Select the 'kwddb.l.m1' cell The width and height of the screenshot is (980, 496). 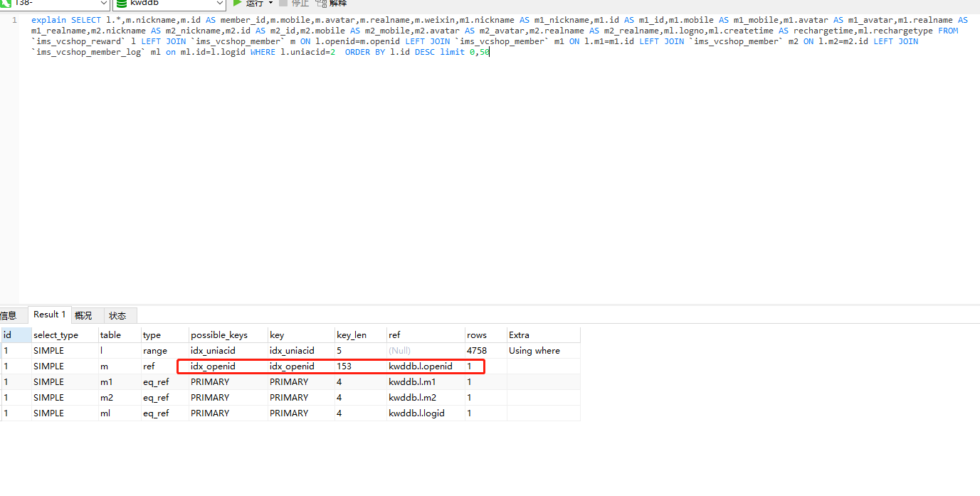click(426, 381)
